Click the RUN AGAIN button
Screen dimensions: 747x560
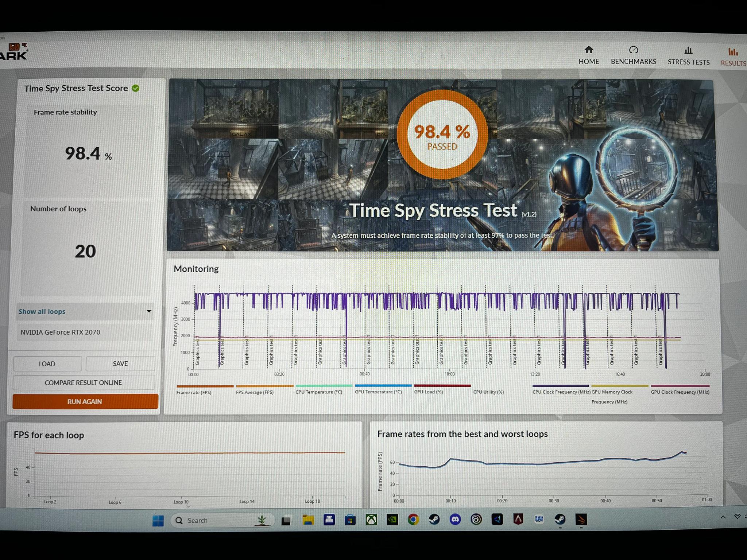click(85, 401)
